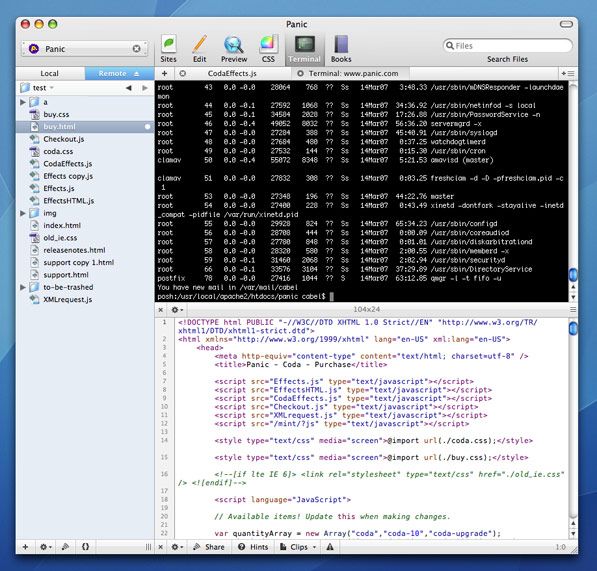The image size is (597, 571).
Task: Select buy.html file
Action: tap(85, 126)
